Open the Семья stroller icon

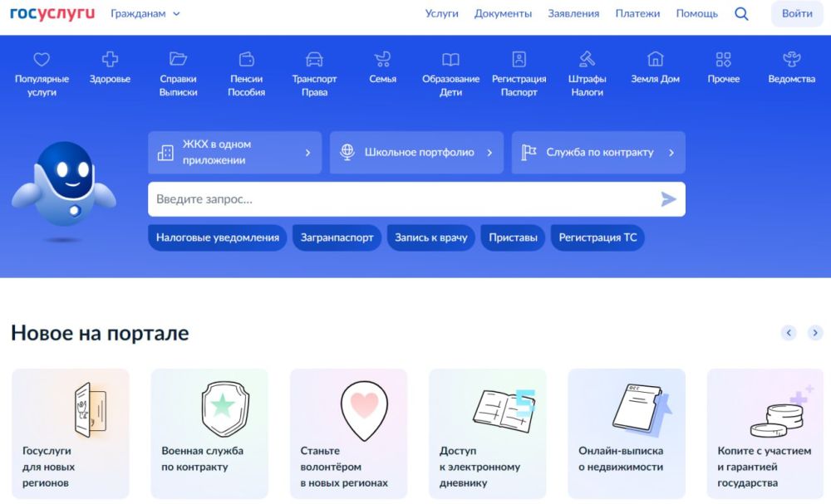[x=382, y=60]
